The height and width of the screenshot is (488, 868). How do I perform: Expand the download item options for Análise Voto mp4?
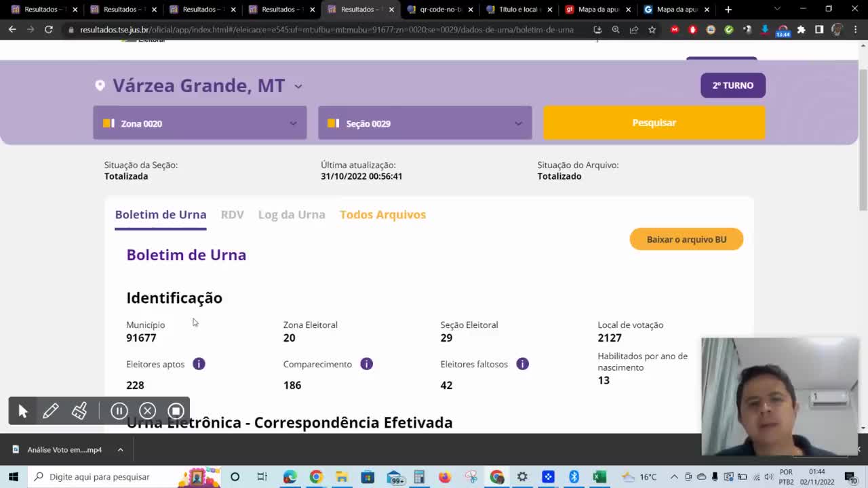point(120,449)
